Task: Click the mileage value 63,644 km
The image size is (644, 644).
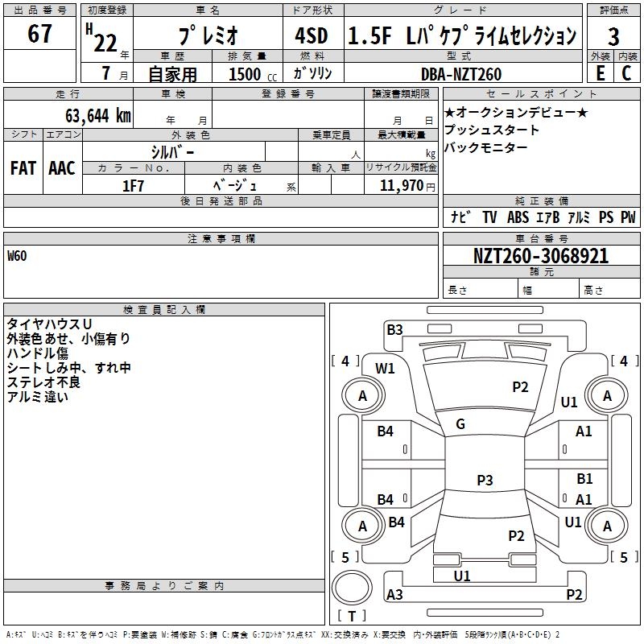Action: [98, 115]
